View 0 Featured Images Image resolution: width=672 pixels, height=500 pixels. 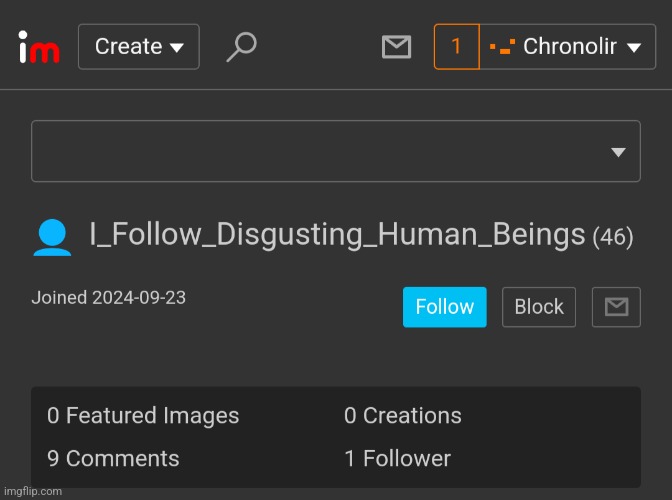[143, 416]
